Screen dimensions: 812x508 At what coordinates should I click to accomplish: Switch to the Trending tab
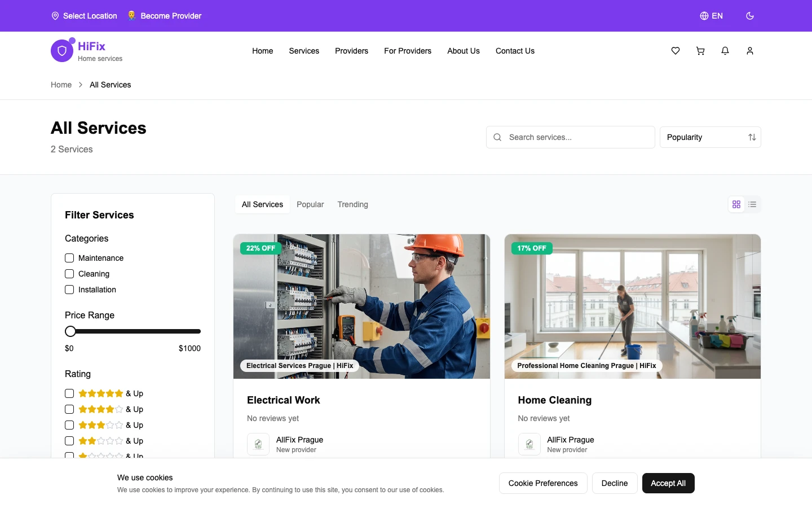click(352, 204)
